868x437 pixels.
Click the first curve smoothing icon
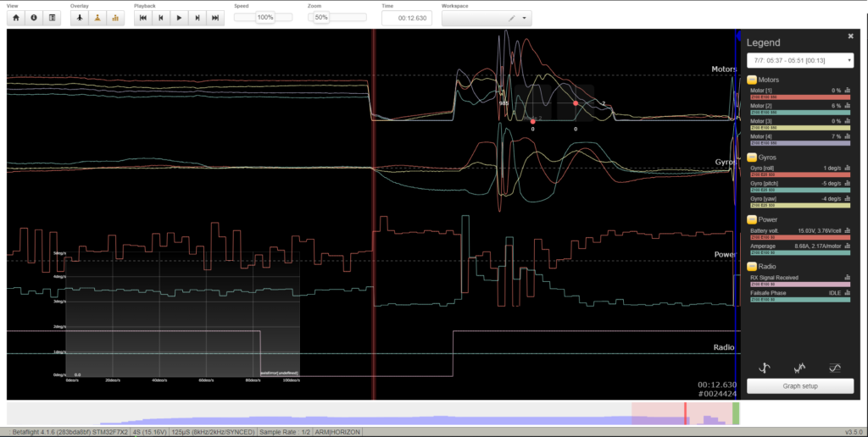click(765, 368)
